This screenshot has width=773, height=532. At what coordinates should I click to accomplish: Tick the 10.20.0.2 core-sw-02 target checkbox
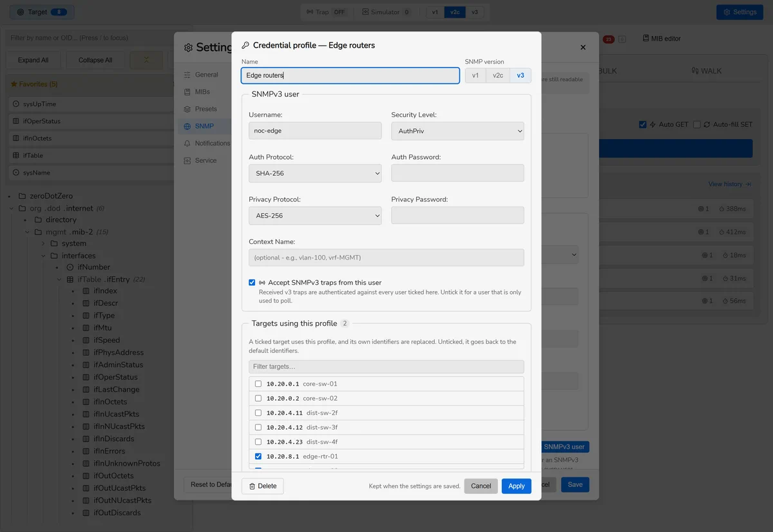(258, 399)
